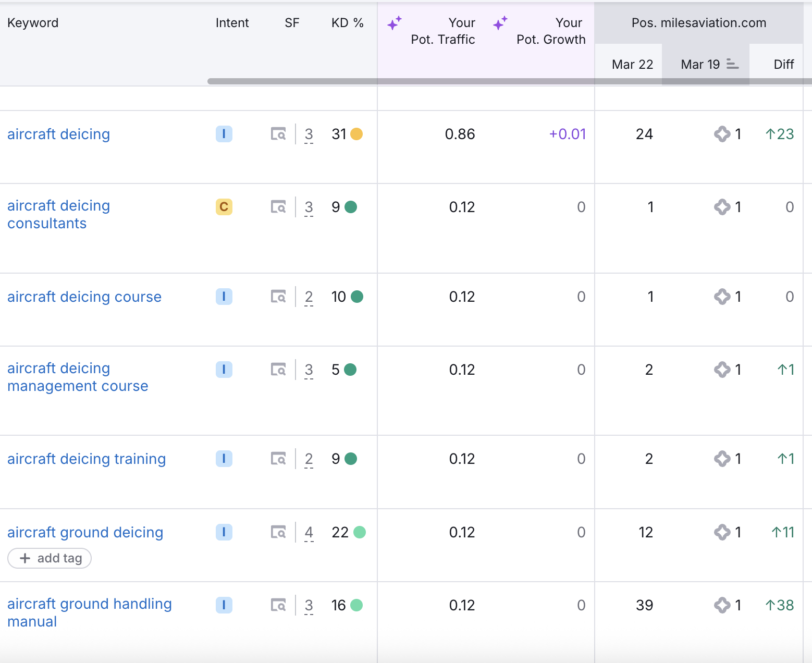Select the Diff column header

coord(783,64)
